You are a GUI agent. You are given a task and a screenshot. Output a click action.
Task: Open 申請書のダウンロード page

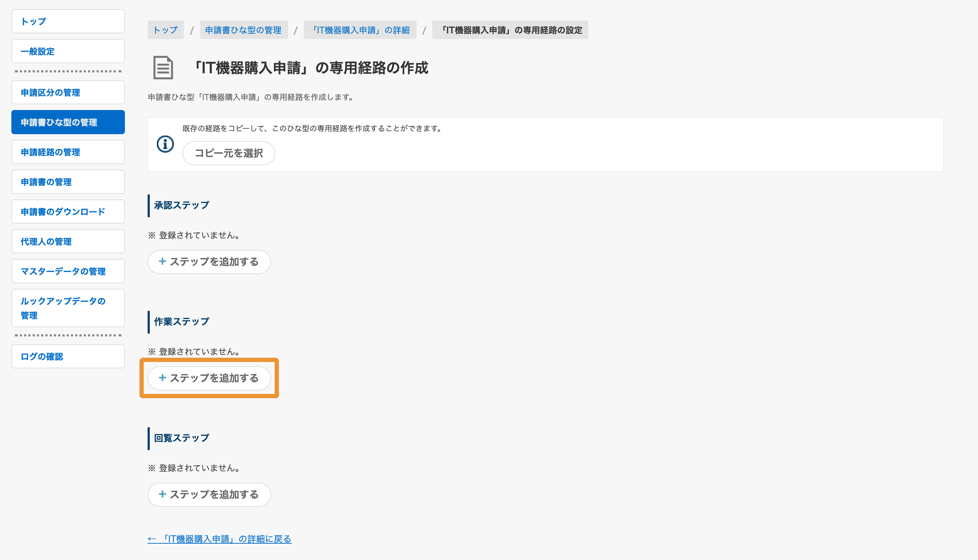click(68, 212)
